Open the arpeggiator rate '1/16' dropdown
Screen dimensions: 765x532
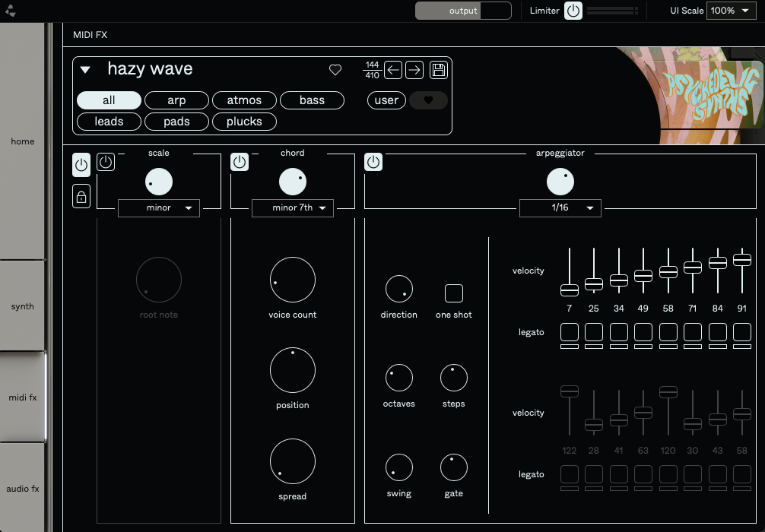560,208
